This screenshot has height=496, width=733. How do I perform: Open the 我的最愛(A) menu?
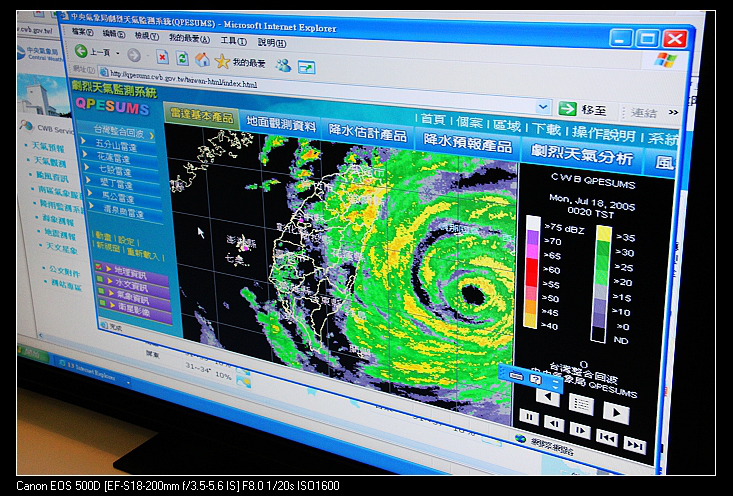click(189, 38)
